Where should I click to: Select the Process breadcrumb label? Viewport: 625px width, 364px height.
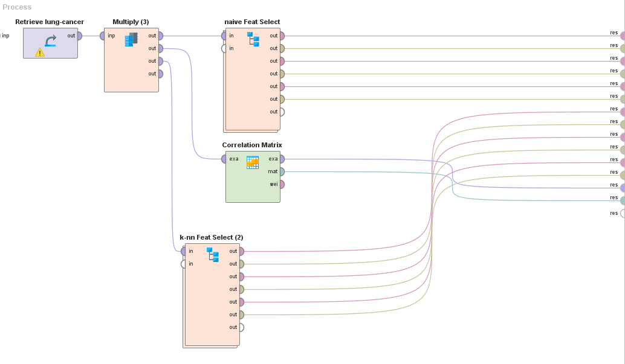[17, 7]
